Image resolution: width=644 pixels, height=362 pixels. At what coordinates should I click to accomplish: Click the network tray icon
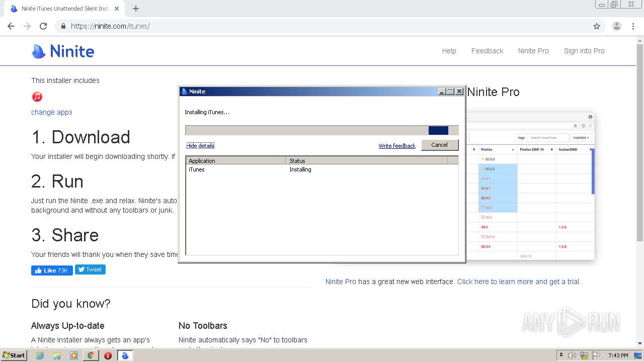pyautogui.click(x=585, y=355)
